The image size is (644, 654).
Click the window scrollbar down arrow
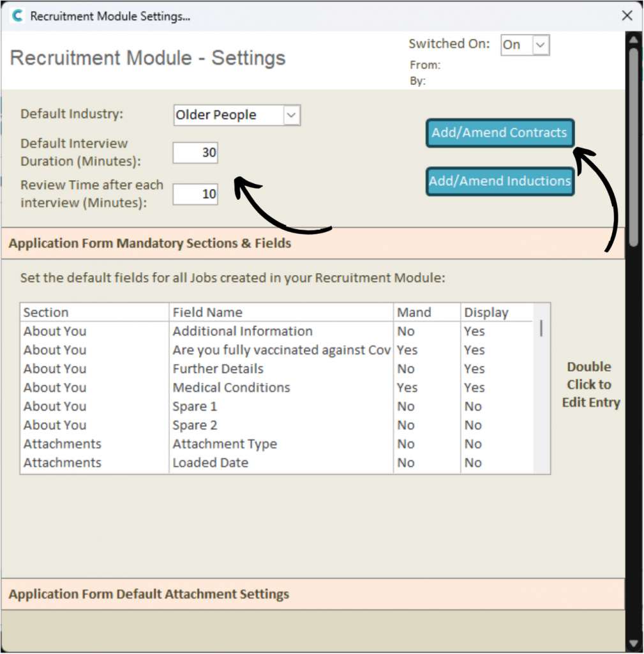pyautogui.click(x=634, y=644)
